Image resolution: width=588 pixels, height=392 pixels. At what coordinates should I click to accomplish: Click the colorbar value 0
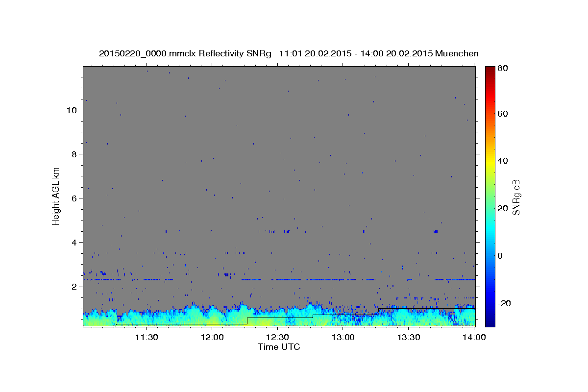(x=501, y=256)
